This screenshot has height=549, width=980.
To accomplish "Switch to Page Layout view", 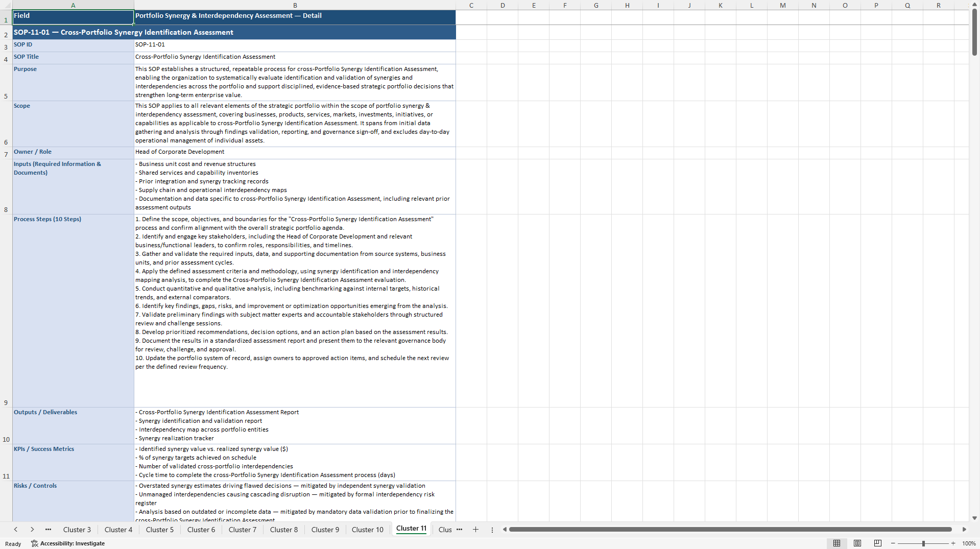I will tap(857, 543).
